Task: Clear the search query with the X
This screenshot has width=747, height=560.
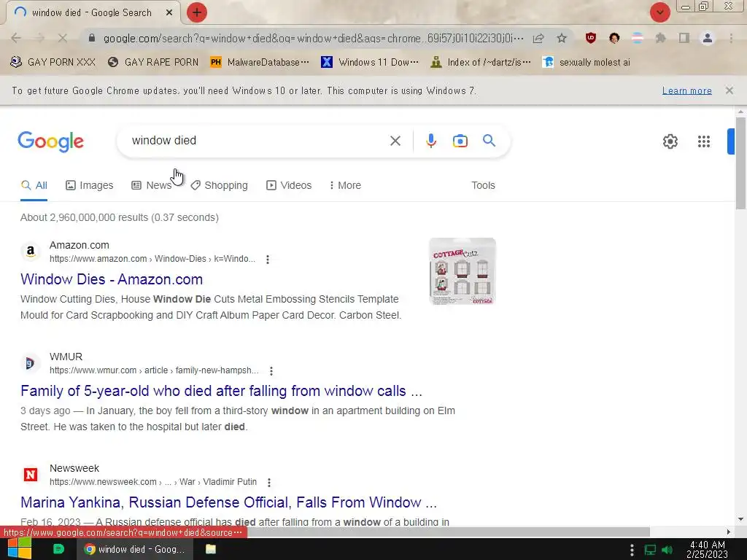Action: (x=395, y=141)
